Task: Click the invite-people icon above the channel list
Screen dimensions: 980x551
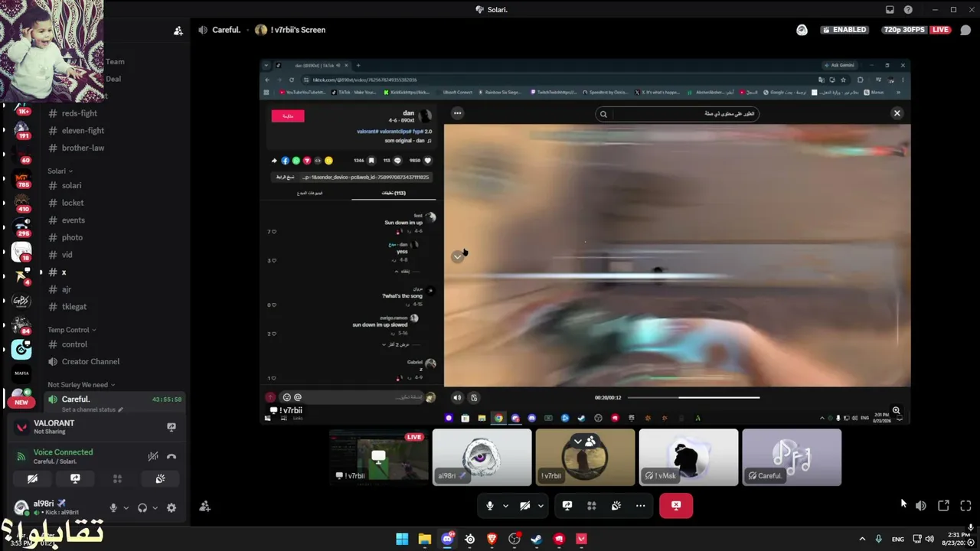Action: (x=178, y=31)
